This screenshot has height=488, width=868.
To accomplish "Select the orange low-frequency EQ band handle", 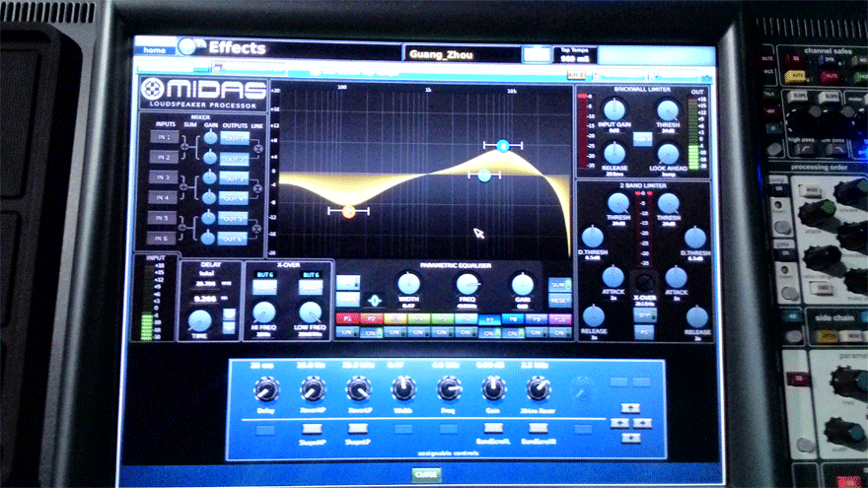I will 348,211.
